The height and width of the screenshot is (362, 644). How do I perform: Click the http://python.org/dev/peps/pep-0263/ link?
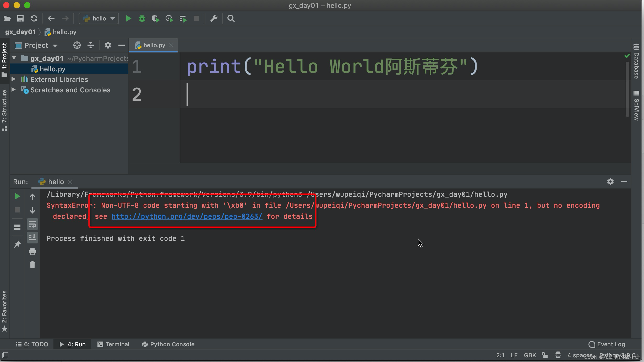pos(186,216)
